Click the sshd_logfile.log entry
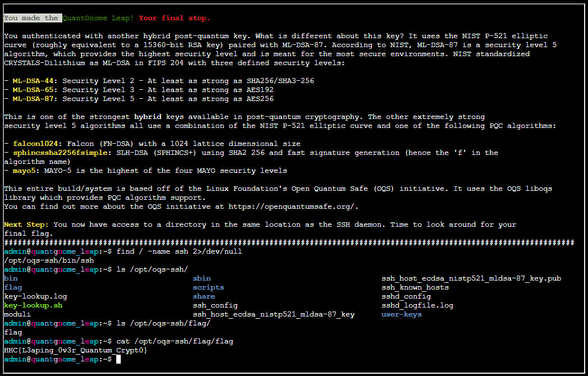588x376 pixels. coord(417,305)
